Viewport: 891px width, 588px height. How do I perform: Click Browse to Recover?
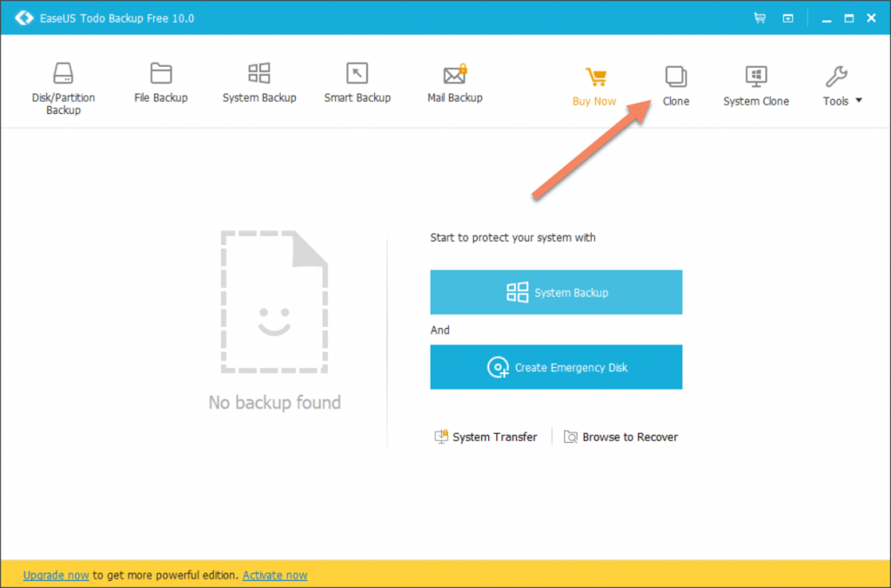click(x=620, y=437)
